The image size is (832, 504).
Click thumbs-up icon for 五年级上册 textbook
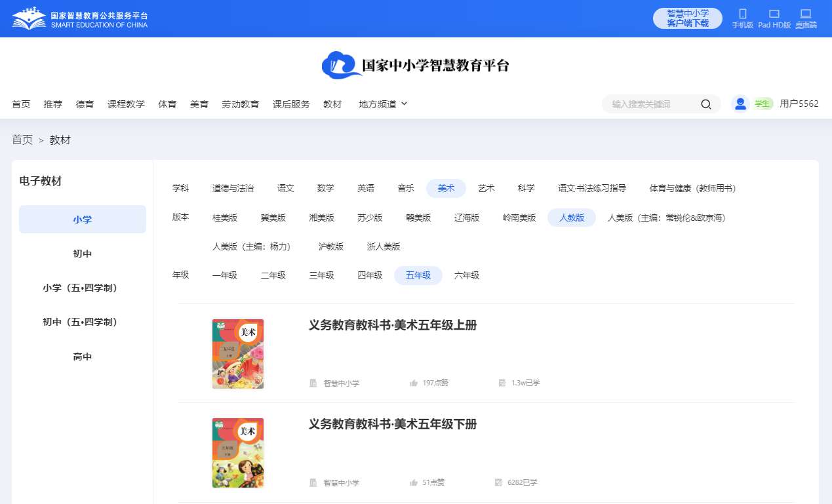coord(414,383)
